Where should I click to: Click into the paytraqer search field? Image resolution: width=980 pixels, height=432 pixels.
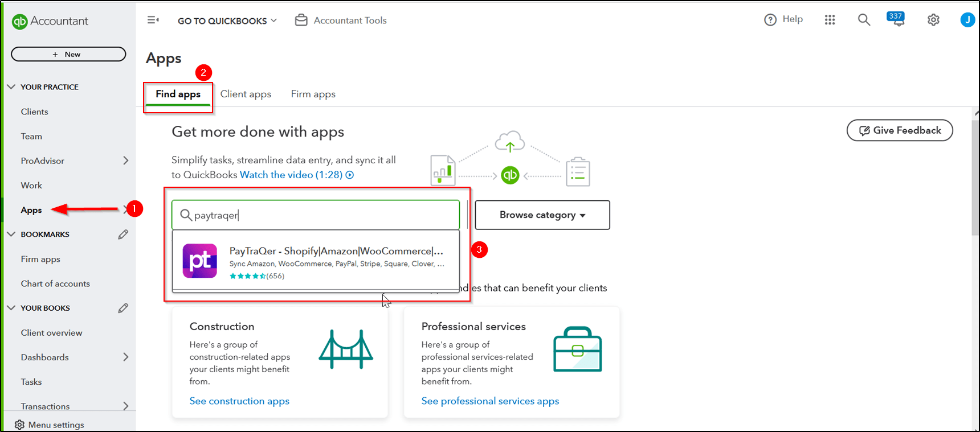click(x=316, y=215)
